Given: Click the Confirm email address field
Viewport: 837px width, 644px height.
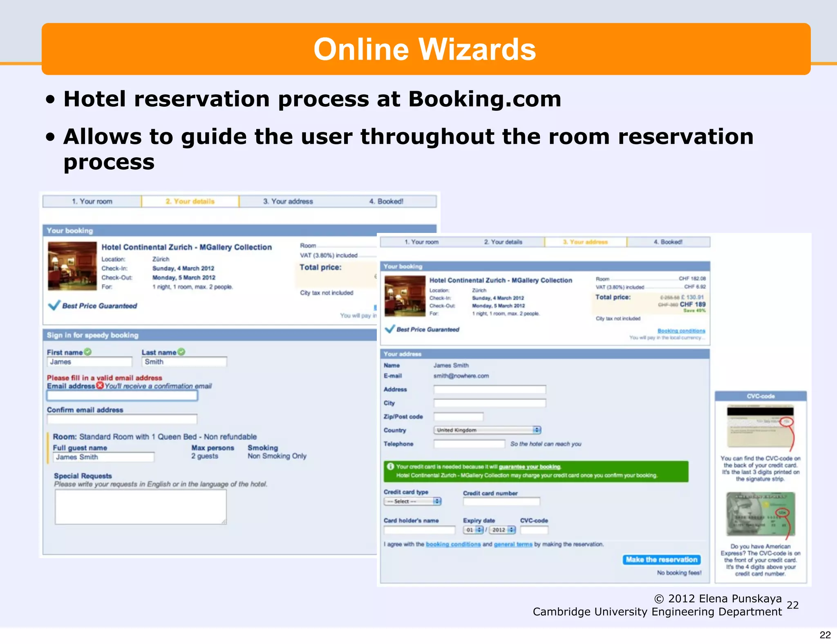Looking at the screenshot, I should pos(122,419).
